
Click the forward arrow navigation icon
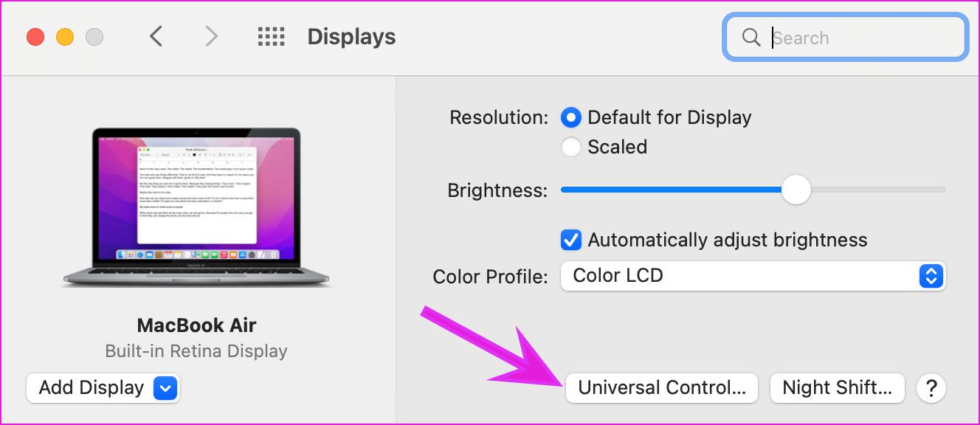(x=211, y=35)
